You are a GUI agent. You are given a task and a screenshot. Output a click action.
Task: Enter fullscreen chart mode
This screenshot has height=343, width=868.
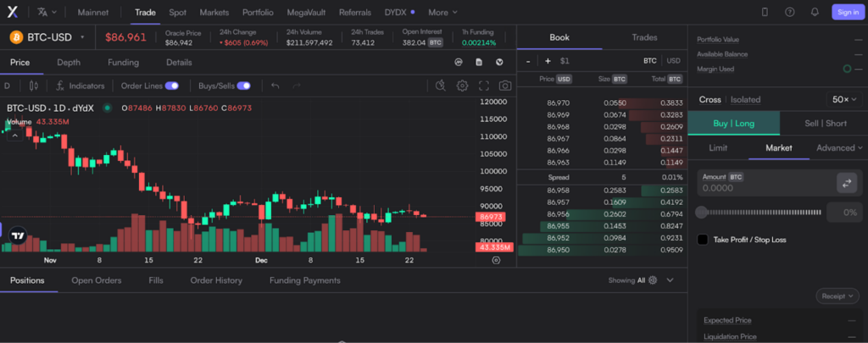[x=484, y=86]
